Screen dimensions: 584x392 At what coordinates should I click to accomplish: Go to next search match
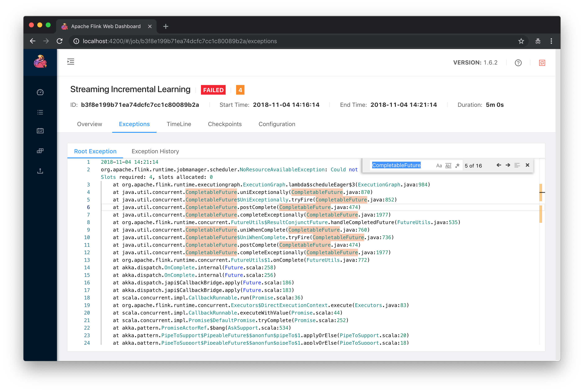508,165
